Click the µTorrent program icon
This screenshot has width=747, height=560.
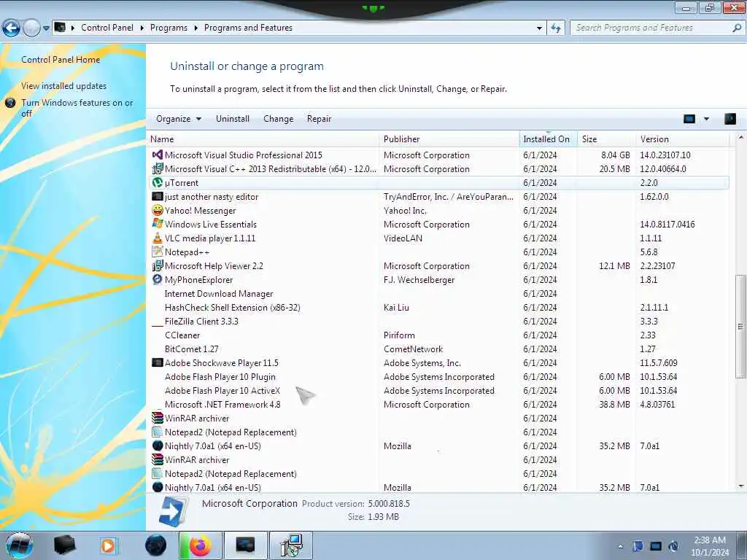[158, 182]
